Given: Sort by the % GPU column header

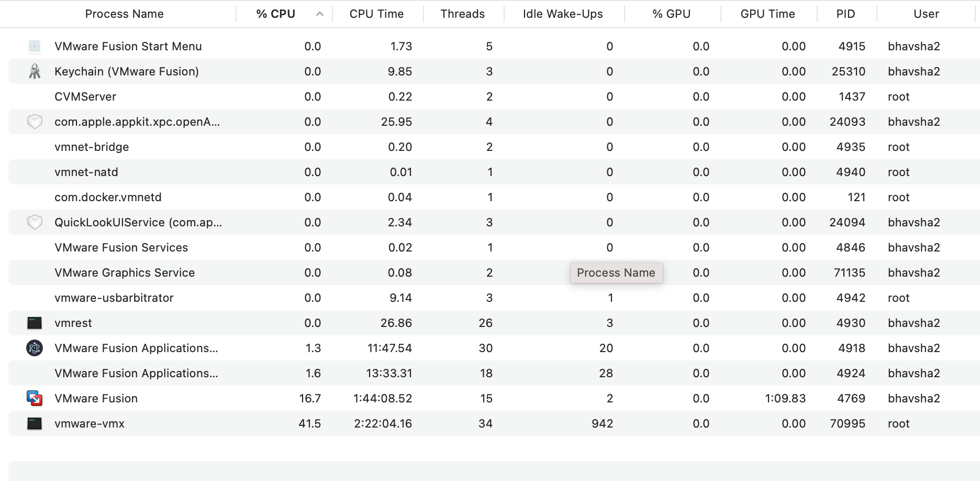Looking at the screenshot, I should tap(671, 14).
